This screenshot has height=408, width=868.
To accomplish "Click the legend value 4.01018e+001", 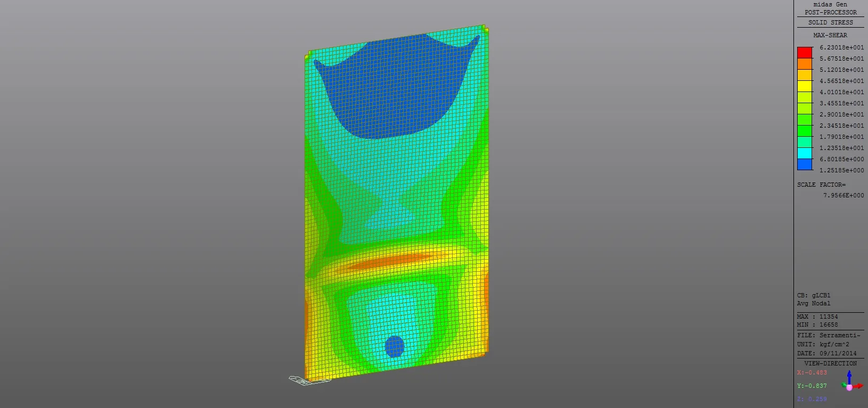I will coord(842,92).
